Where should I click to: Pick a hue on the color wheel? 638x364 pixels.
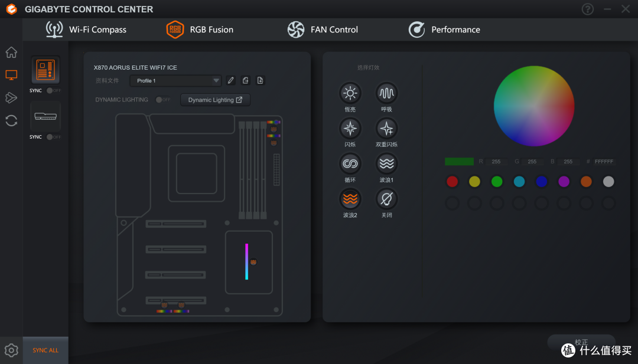pyautogui.click(x=534, y=106)
